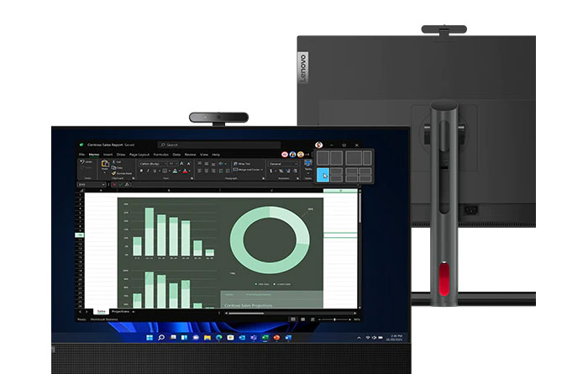588x374 pixels.
Task: Click the Cut scissors icon
Action: point(113,161)
